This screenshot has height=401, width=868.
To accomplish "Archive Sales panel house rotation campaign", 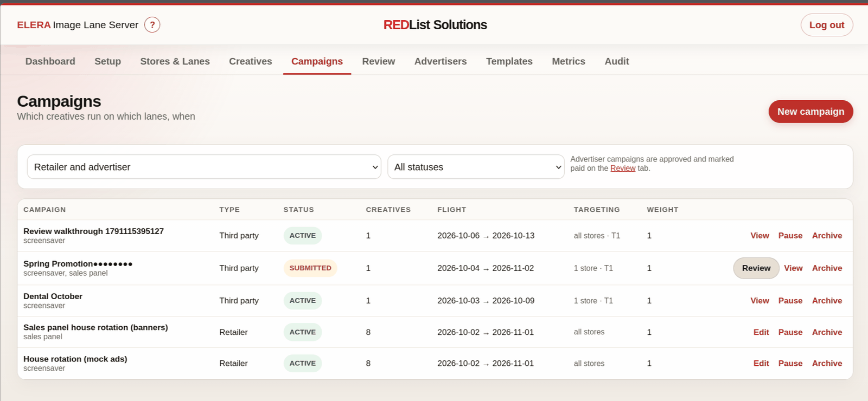I will point(827,332).
